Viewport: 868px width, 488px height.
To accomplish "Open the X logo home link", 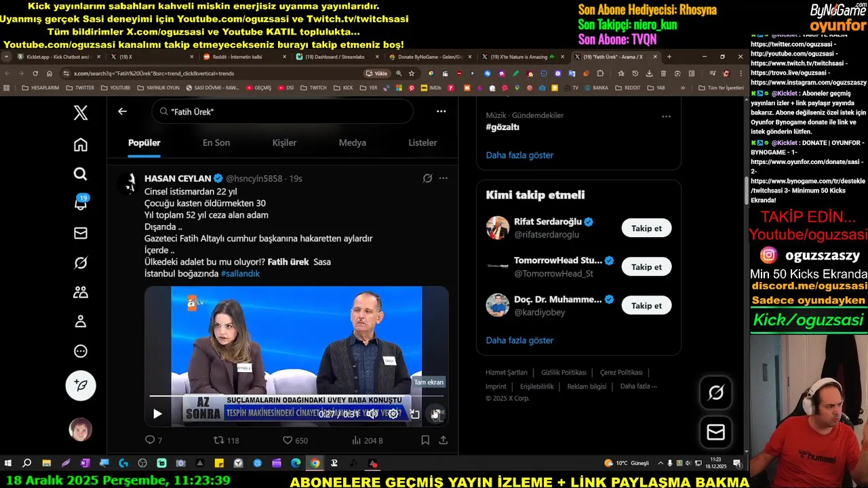I will coord(80,113).
